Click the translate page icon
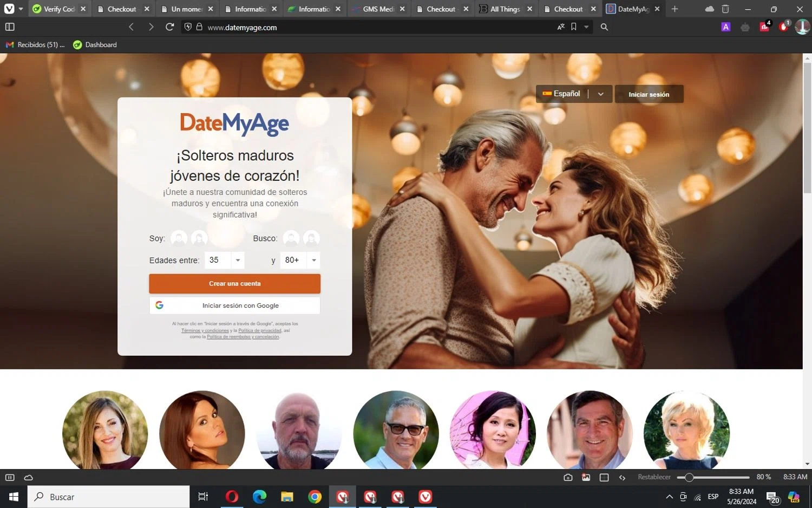The height and width of the screenshot is (508, 812). pos(561,27)
